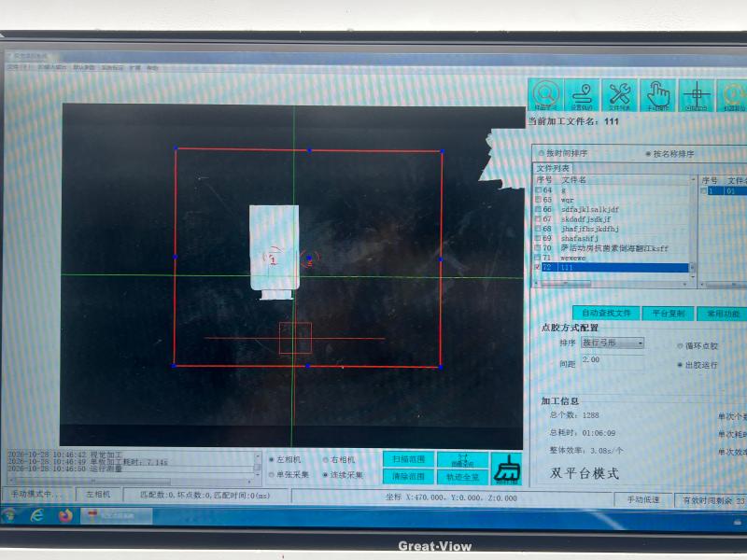Image resolution: width=747 pixels, height=560 pixels.
Task: Click the 手动低速 status bar cell
Action: pyautogui.click(x=643, y=499)
